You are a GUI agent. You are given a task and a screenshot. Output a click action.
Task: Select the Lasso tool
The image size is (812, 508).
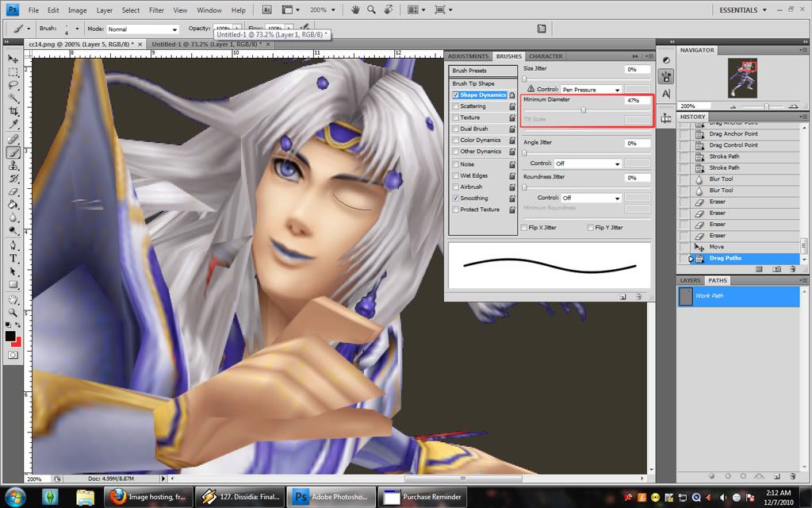point(13,85)
